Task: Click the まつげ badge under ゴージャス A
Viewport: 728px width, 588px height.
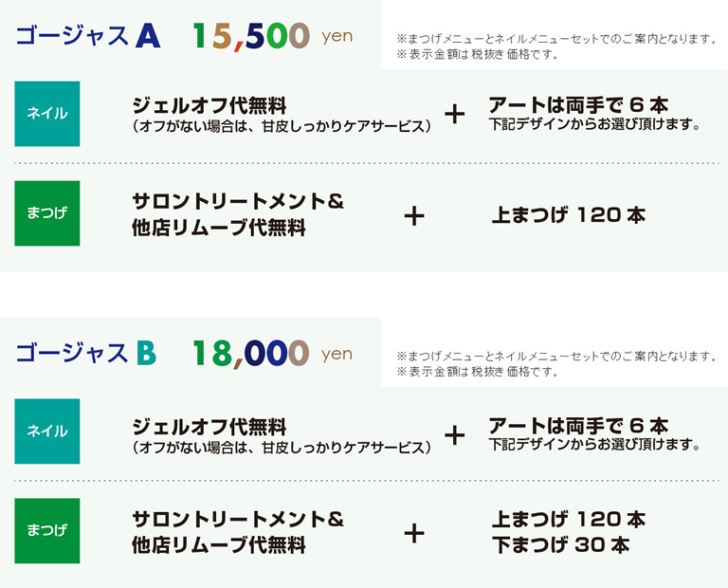Action: point(47,213)
